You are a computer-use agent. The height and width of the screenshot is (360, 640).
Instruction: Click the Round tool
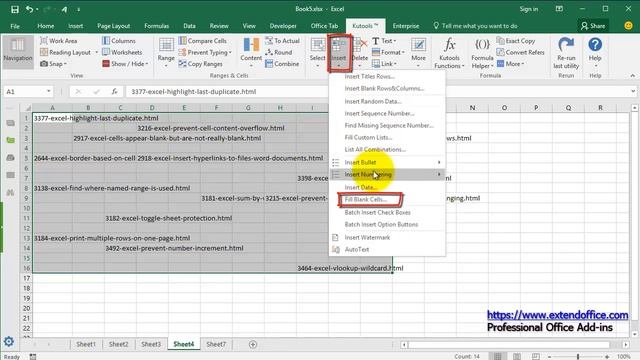(x=278, y=52)
